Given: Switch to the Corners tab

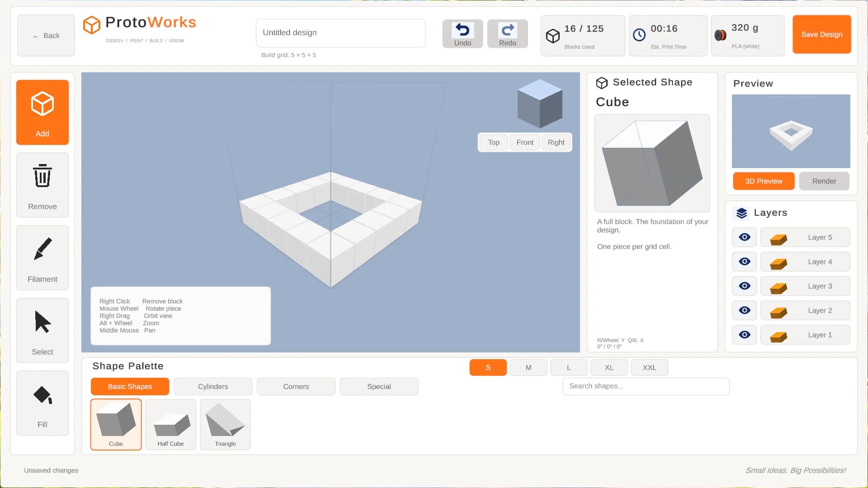Looking at the screenshot, I should (296, 386).
